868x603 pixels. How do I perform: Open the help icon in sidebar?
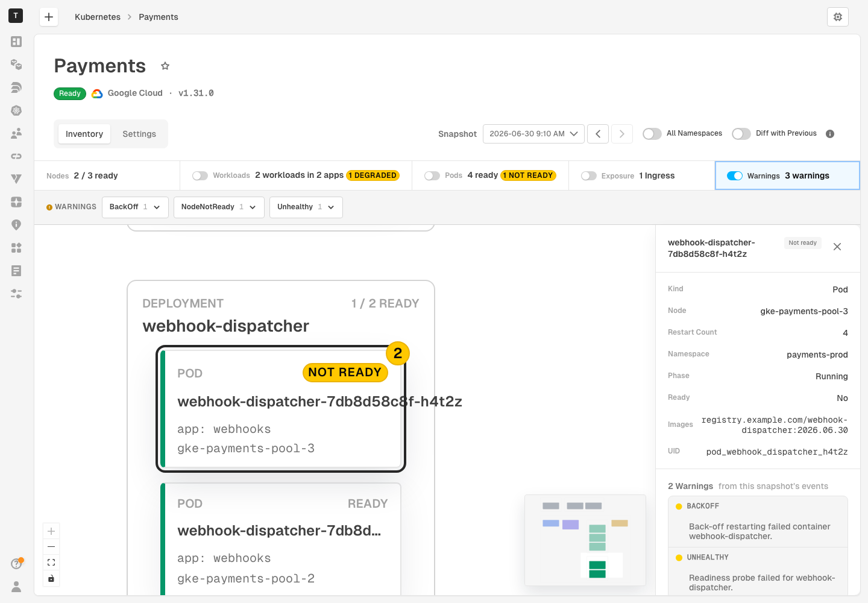(16, 563)
